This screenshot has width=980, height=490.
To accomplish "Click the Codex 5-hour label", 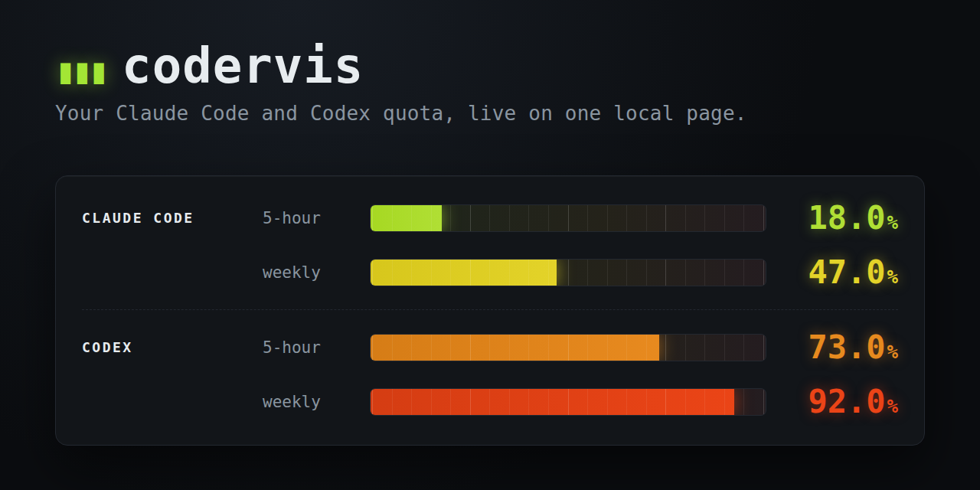I will point(292,348).
